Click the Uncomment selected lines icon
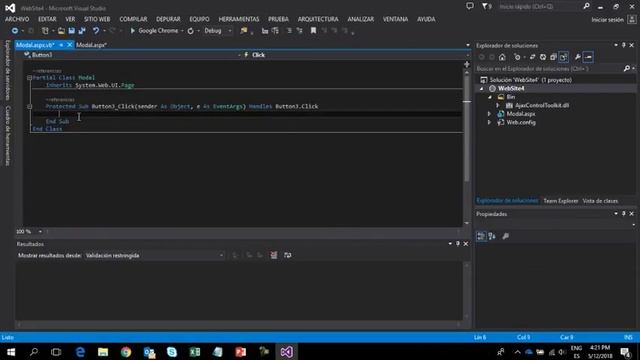This screenshot has width=640, height=360. click(300, 31)
